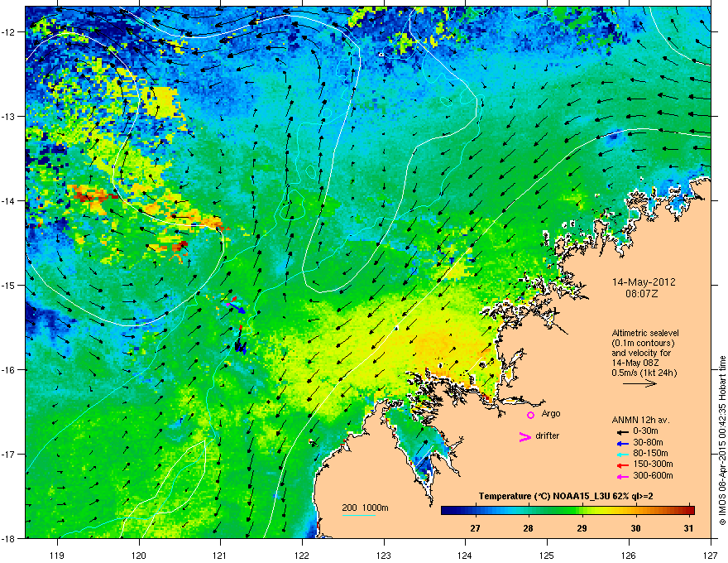728x563 pixels.
Task: Click the '125' longitude axis label
Action: (x=547, y=555)
